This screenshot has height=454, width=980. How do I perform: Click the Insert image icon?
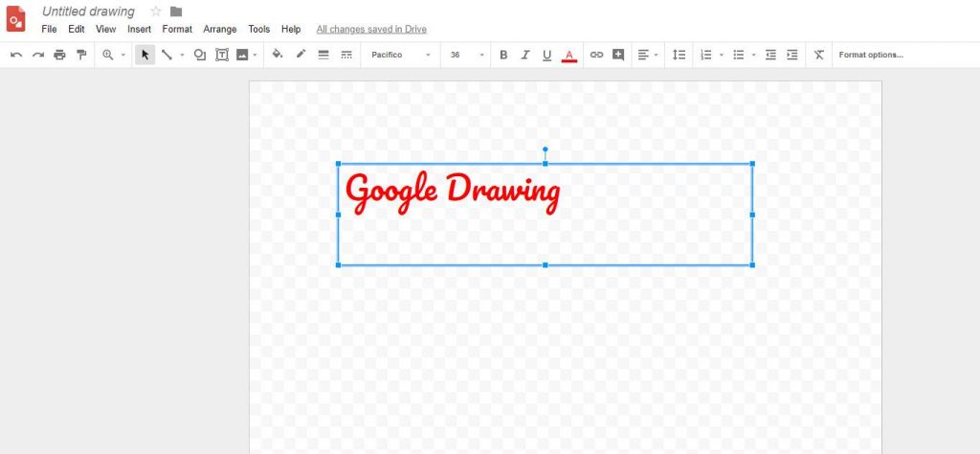coord(242,55)
